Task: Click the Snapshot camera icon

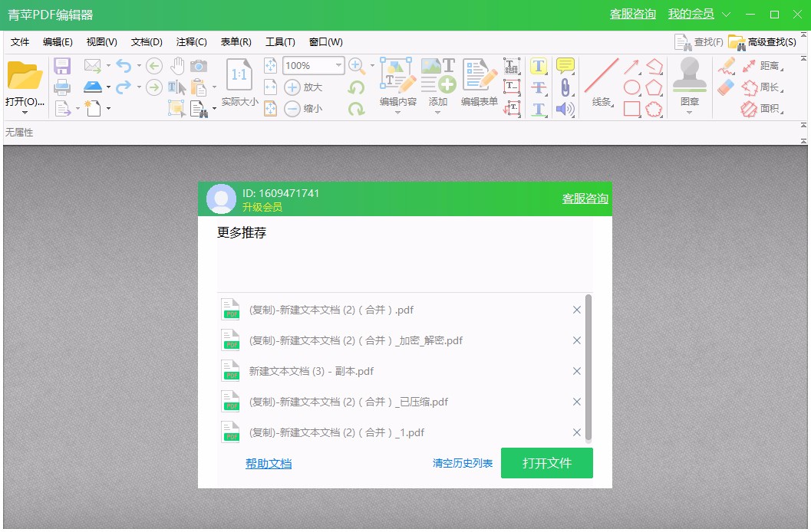Action: click(x=198, y=66)
